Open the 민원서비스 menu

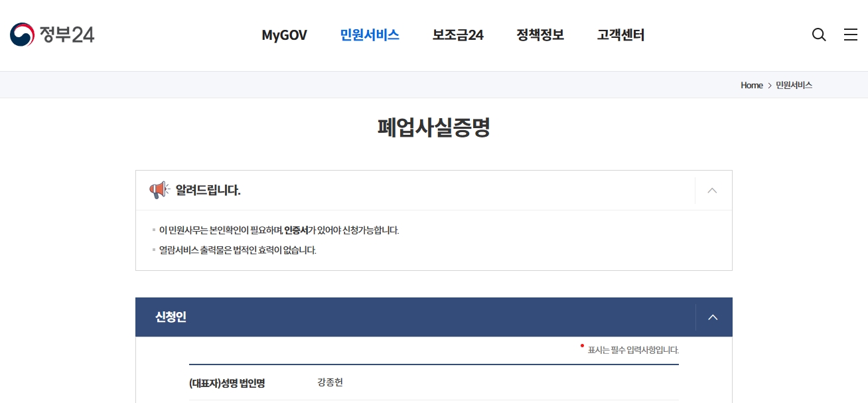pyautogui.click(x=370, y=35)
